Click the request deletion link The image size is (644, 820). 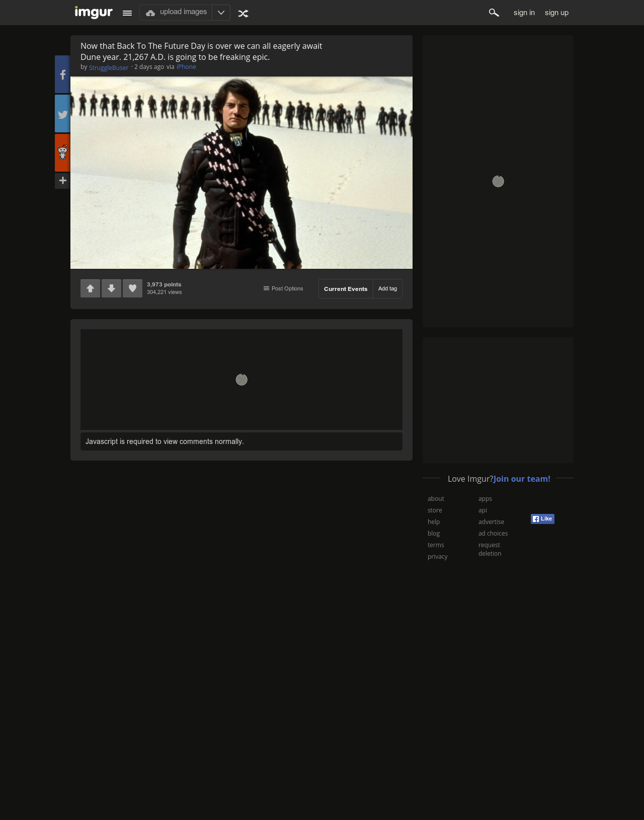pos(490,549)
